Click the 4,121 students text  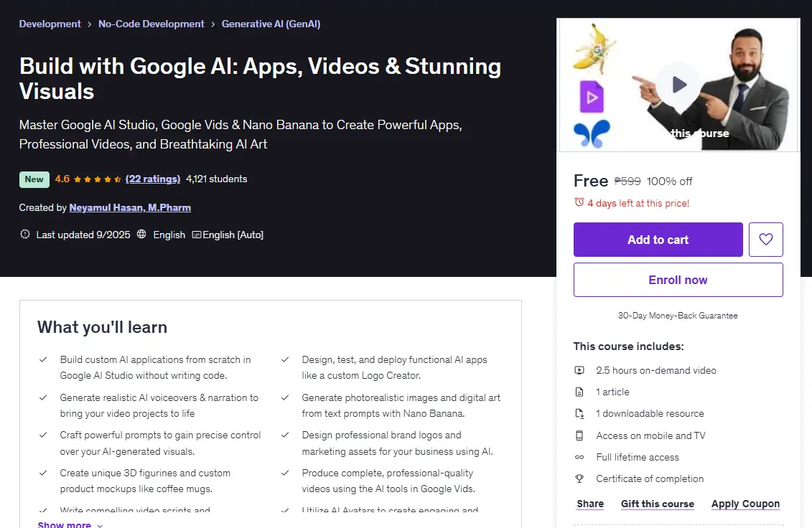[217, 179]
